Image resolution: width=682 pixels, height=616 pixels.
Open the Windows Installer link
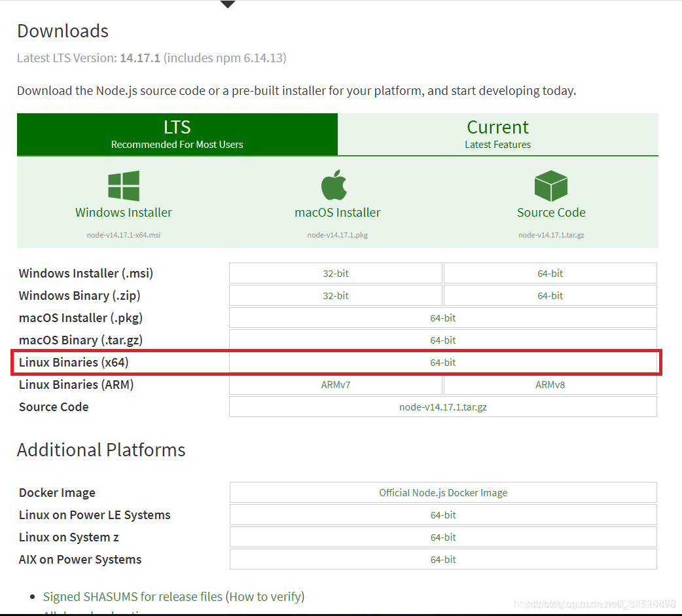point(124,212)
